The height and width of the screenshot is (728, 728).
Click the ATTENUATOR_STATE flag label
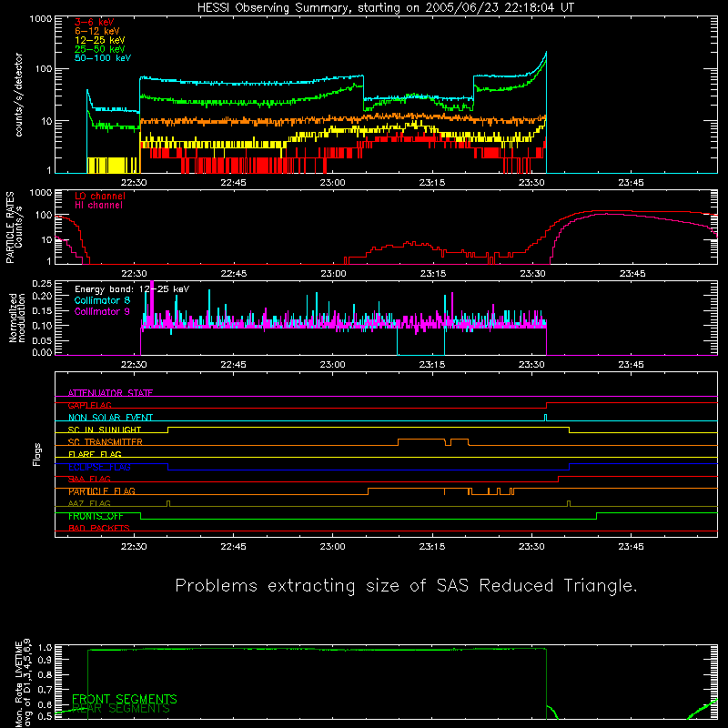coord(110,393)
